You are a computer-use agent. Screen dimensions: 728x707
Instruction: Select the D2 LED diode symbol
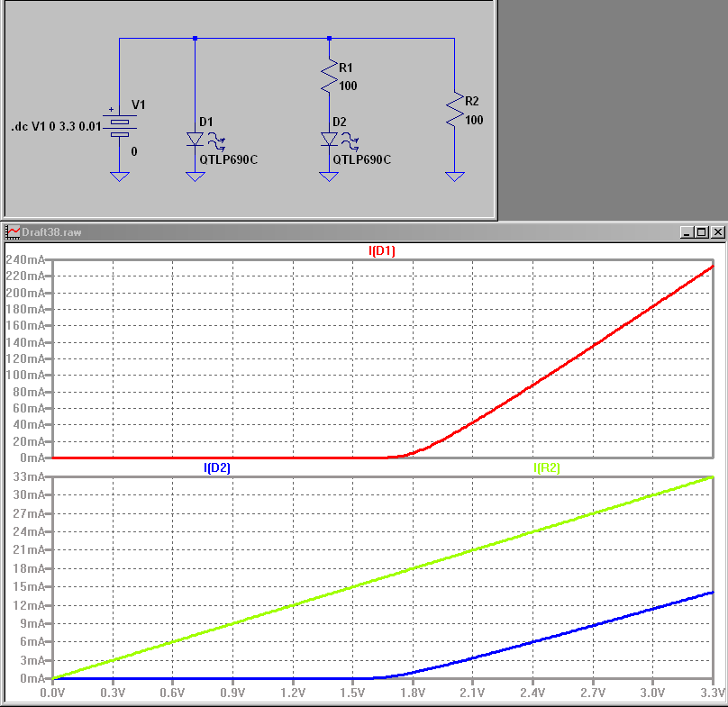[x=329, y=140]
